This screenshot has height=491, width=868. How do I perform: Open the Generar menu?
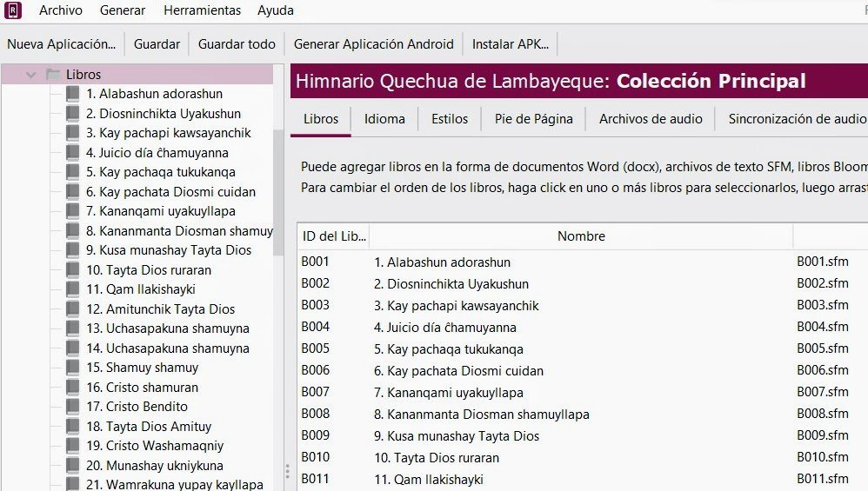(123, 10)
